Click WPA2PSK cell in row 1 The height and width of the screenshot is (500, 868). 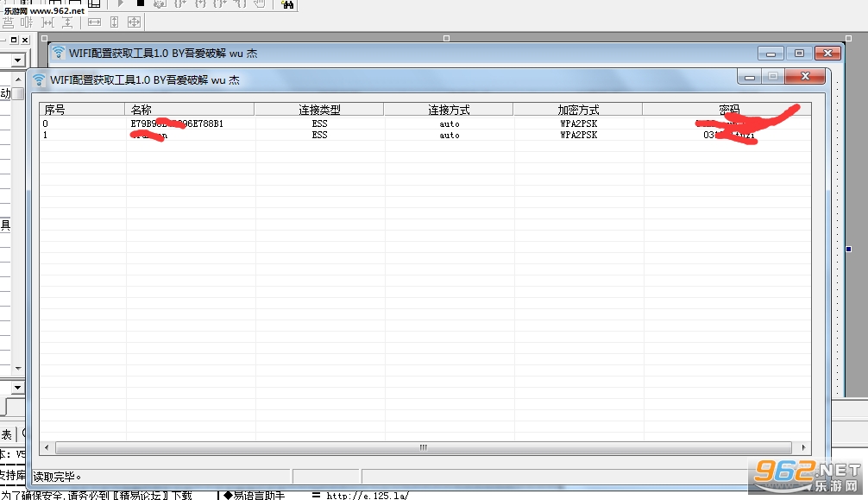578,135
